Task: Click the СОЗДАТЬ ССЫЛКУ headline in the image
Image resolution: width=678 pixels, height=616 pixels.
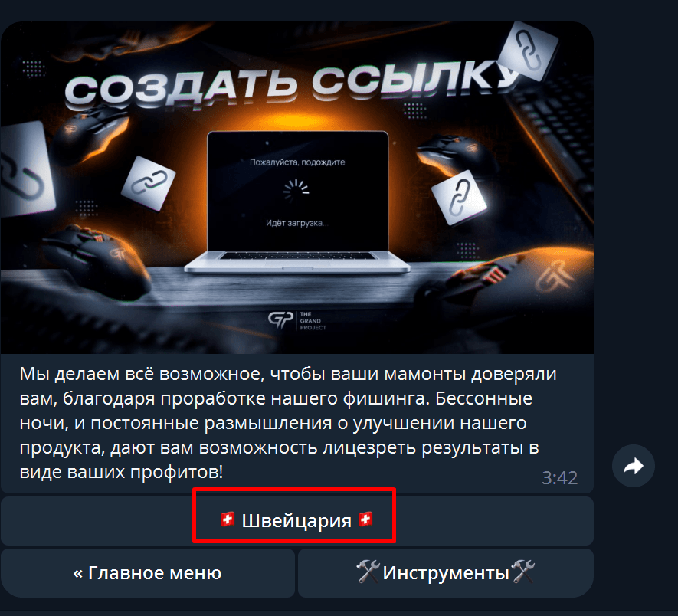Action: tap(292, 83)
